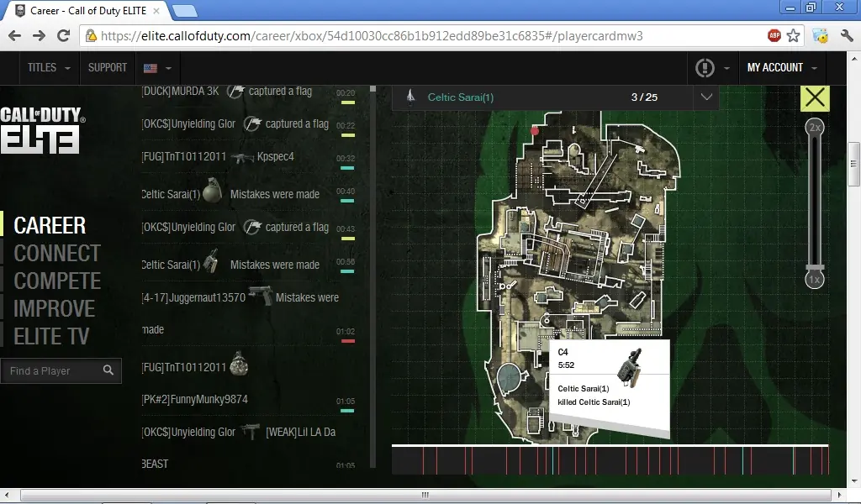Open the MY ACCOUNT menu
Screen dimensions: 861x504
pos(782,68)
